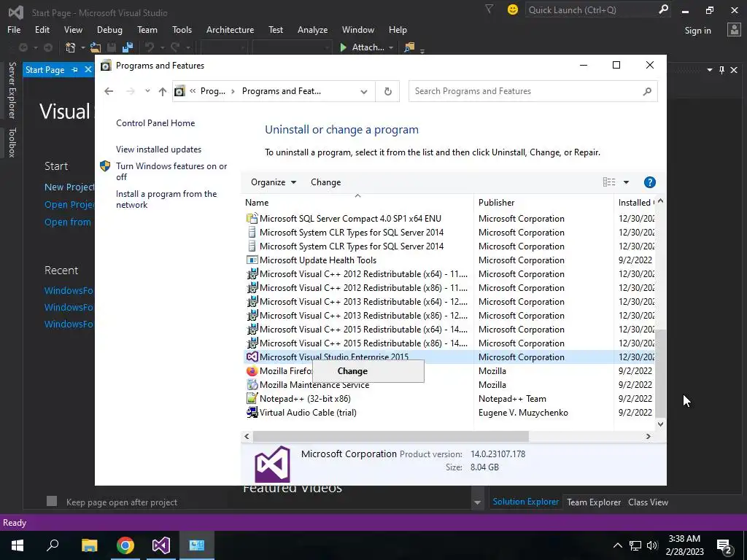Click the blue help question mark icon
Image resolution: width=747 pixels, height=560 pixels.
click(649, 182)
